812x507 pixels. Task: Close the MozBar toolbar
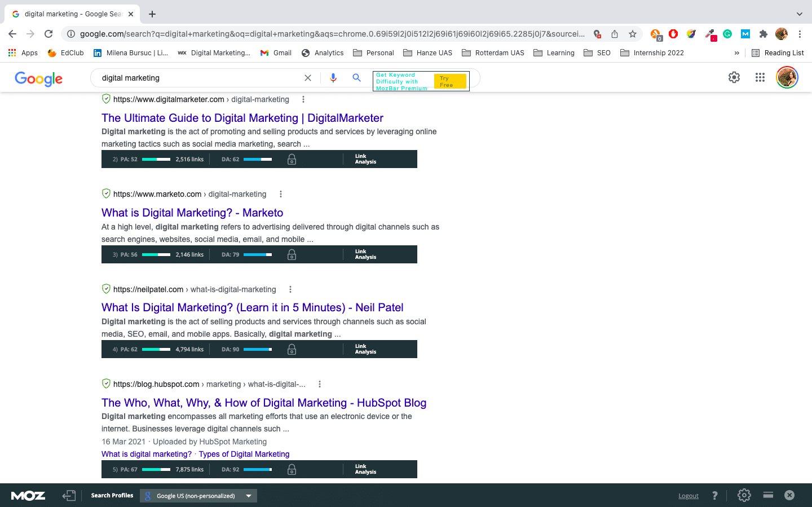[x=789, y=495]
